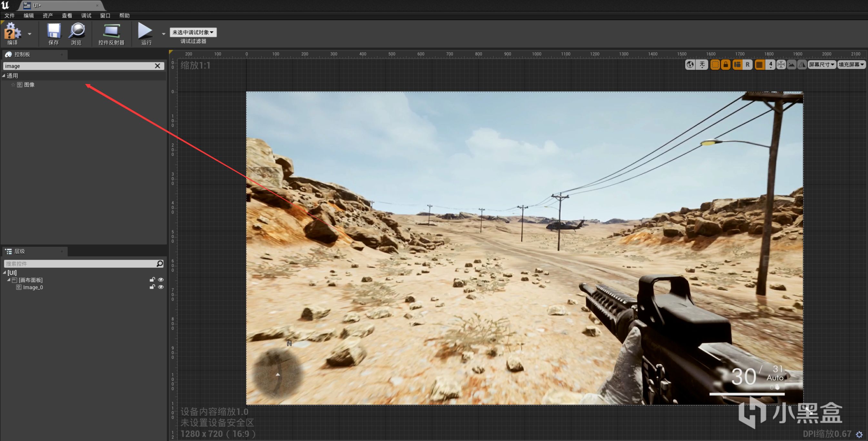Open the 调试 menu
This screenshot has height=441, width=868.
pos(86,15)
